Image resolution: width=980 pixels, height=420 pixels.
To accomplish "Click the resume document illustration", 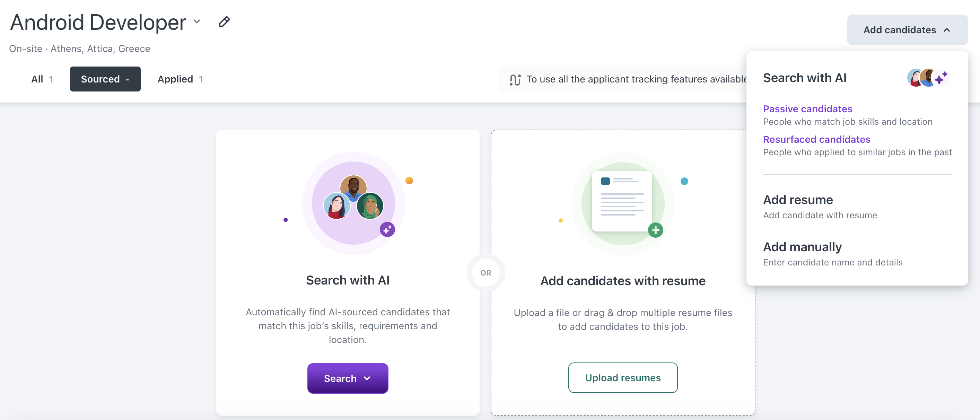I will [x=622, y=201].
